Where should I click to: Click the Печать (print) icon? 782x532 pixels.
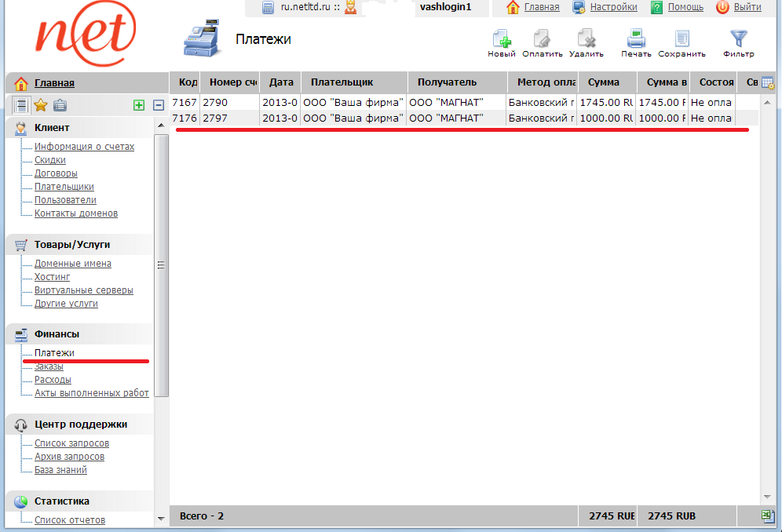pyautogui.click(x=636, y=39)
